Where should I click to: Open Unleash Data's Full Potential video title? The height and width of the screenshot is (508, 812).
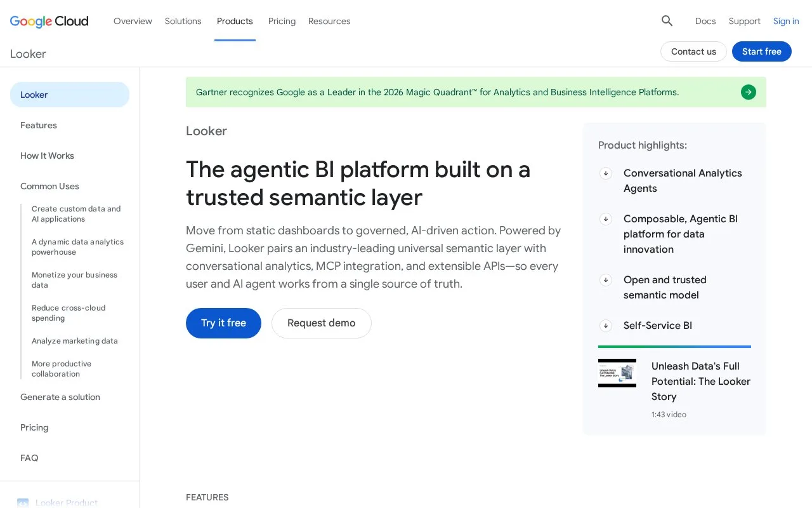point(701,381)
